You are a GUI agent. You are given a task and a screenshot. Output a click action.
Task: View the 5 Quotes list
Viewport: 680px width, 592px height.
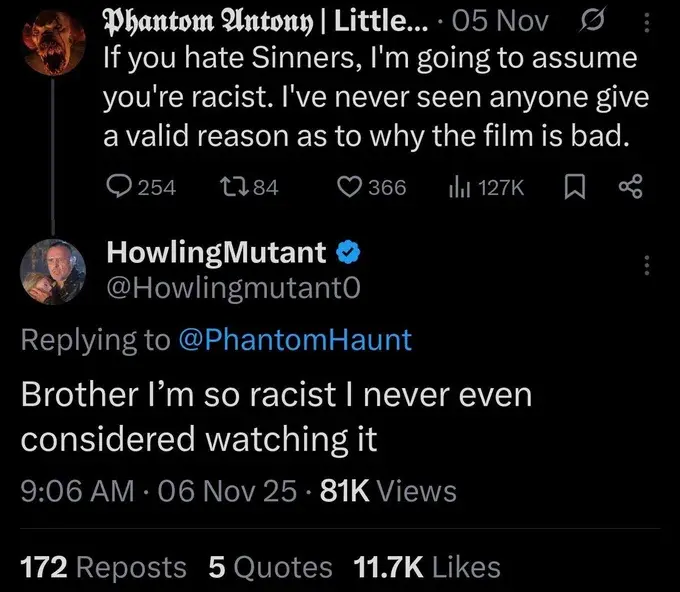[270, 567]
